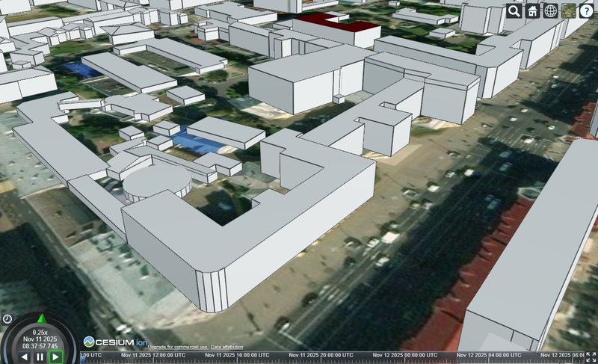Open 'Upgrade for commercial use' link
This screenshot has width=598, height=364.
click(178, 348)
